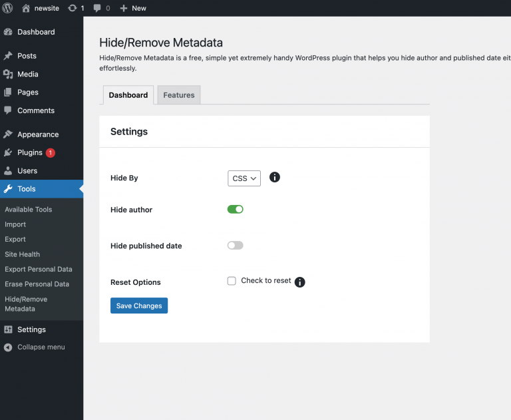The height and width of the screenshot is (420, 511).
Task: Click the Appearance brush icon
Action: (x=8, y=134)
